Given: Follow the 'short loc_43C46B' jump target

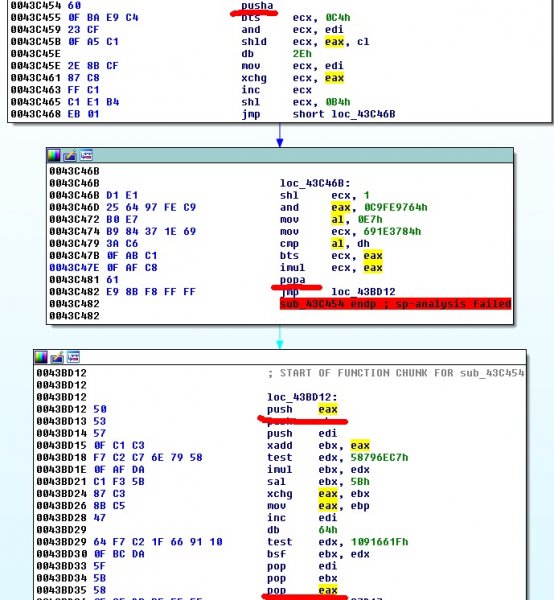Looking at the screenshot, I should [344, 114].
